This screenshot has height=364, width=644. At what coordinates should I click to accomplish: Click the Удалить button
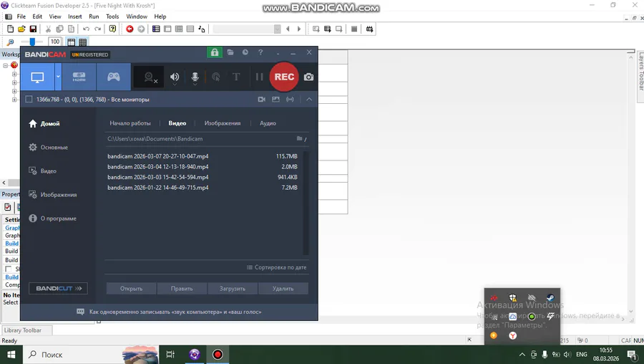pos(283,288)
